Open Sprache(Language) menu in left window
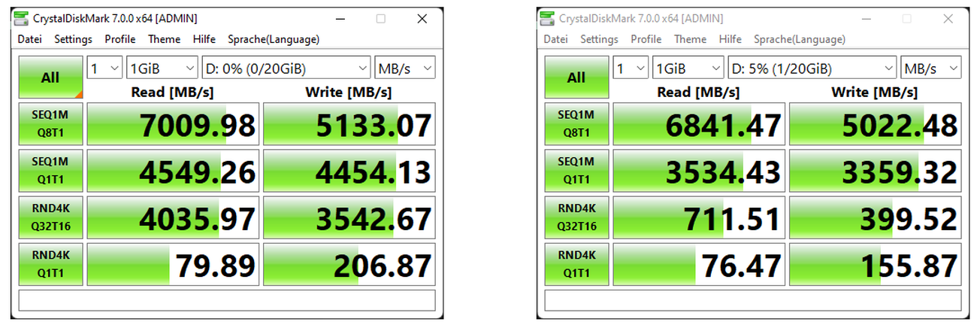The image size is (980, 325). (x=274, y=39)
